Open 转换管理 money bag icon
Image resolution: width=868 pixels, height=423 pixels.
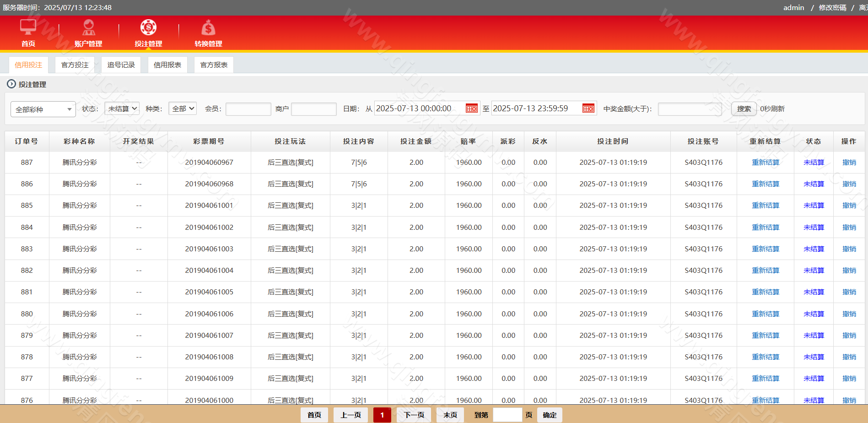(208, 28)
